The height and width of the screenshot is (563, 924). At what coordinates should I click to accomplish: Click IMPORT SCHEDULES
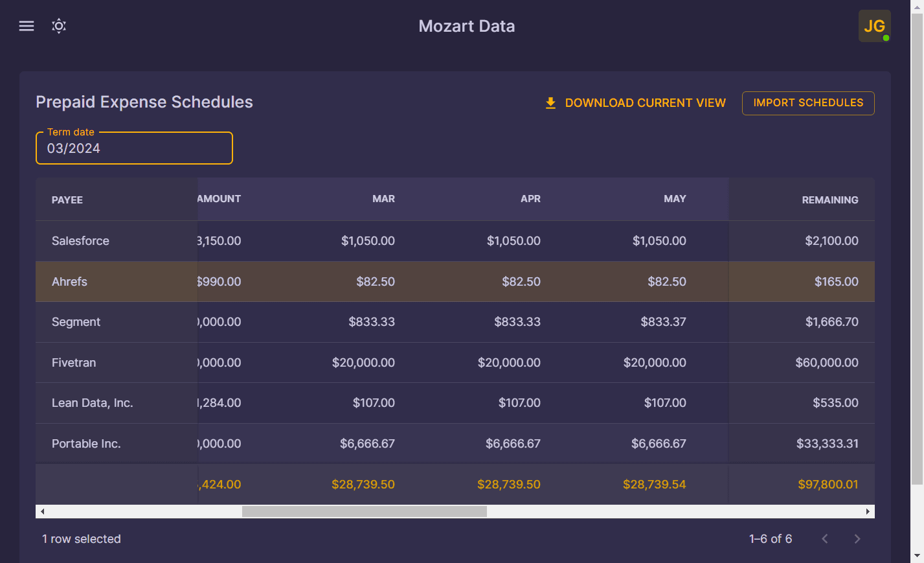tap(808, 103)
